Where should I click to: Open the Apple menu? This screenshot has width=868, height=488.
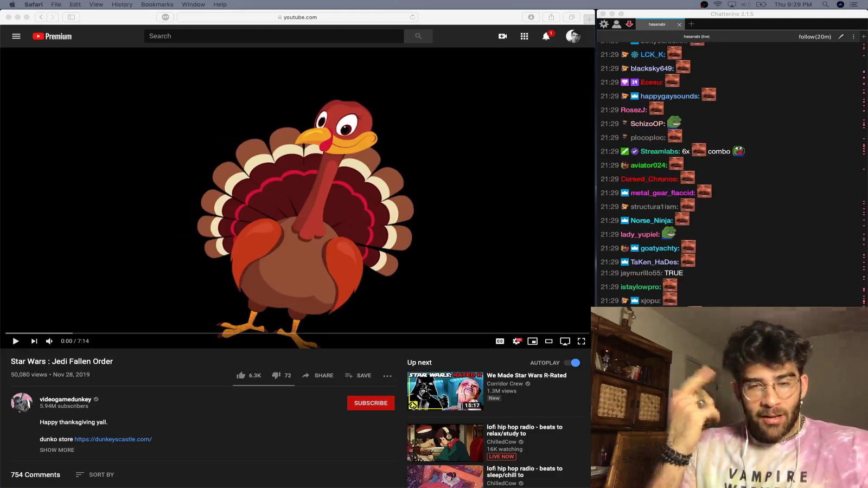tap(12, 4)
